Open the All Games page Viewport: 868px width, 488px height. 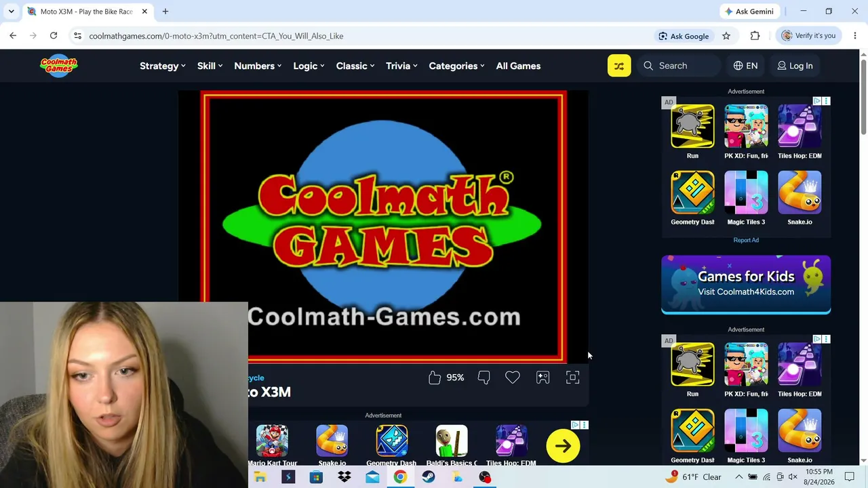pos(518,66)
